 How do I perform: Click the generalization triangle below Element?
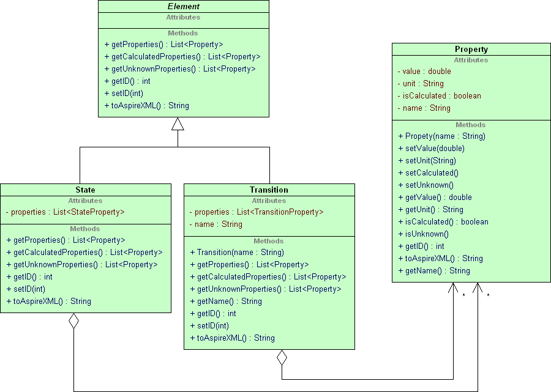pos(178,124)
